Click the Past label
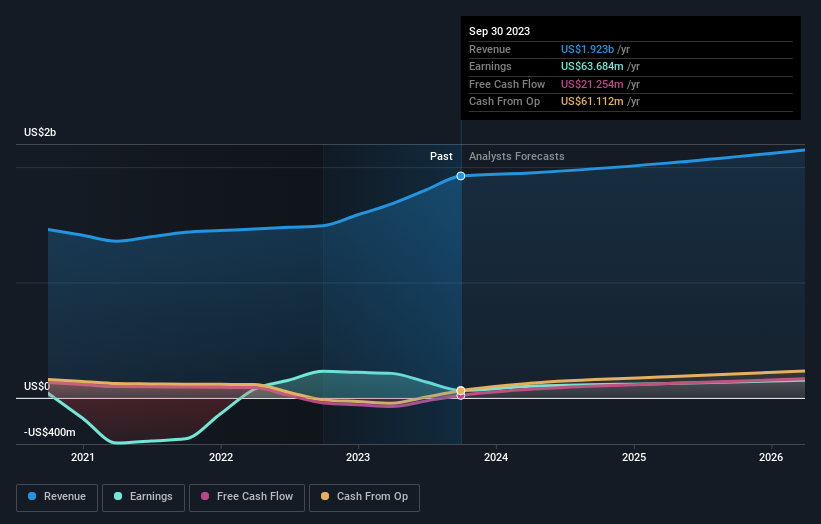Image resolution: width=821 pixels, height=524 pixels. 441,156
